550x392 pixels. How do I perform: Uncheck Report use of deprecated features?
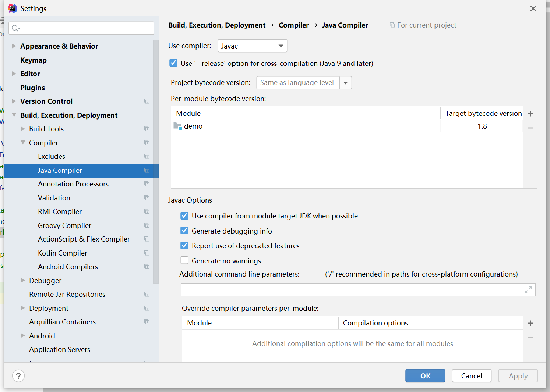click(x=184, y=245)
